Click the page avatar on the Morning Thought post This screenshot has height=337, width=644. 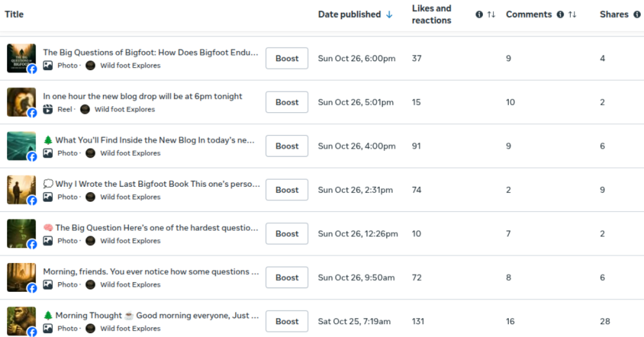(90, 329)
